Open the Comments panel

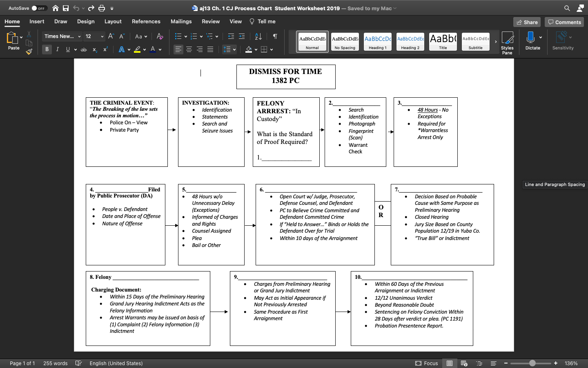(x=564, y=22)
